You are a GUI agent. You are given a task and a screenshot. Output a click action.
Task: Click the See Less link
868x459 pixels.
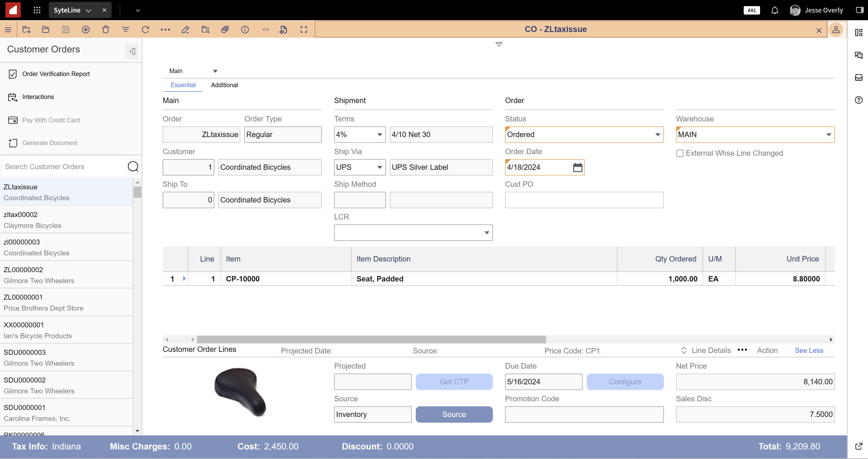pos(808,350)
